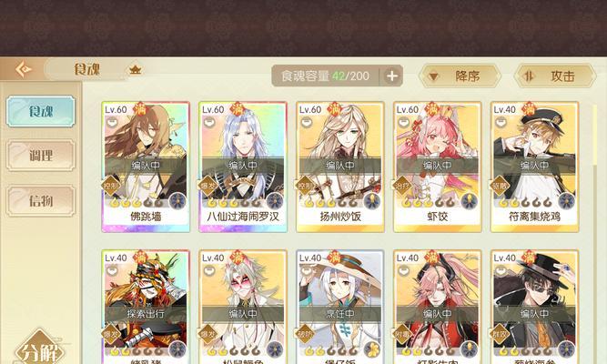Switch sort order via 降序 dropdown
607x364 pixels.
click(460, 76)
